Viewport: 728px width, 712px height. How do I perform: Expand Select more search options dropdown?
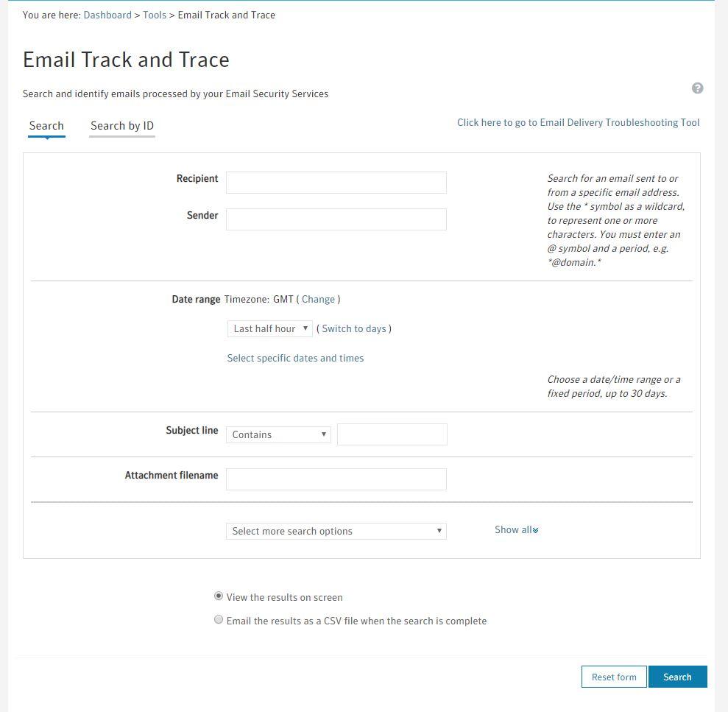click(336, 532)
